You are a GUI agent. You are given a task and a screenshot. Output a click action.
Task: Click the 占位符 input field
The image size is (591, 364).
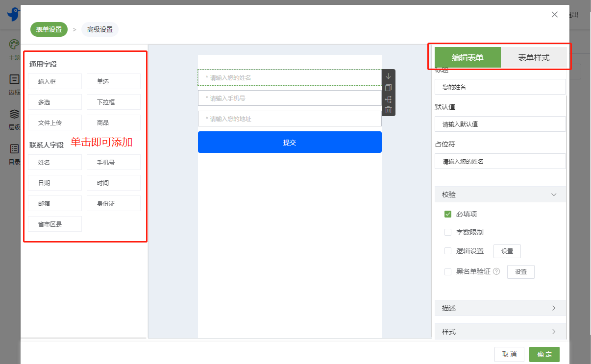click(x=500, y=161)
